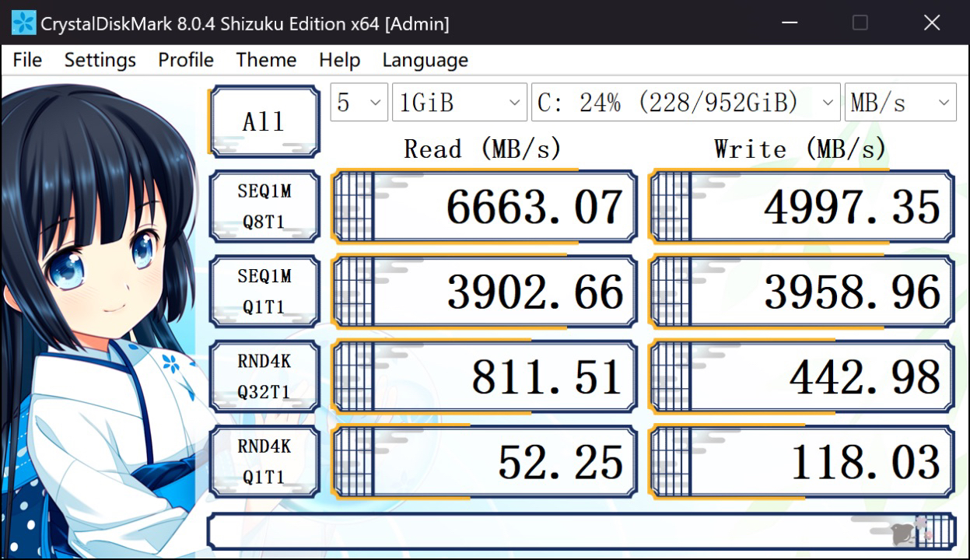Start the SEQ1M Q1T1 benchmark

click(264, 292)
